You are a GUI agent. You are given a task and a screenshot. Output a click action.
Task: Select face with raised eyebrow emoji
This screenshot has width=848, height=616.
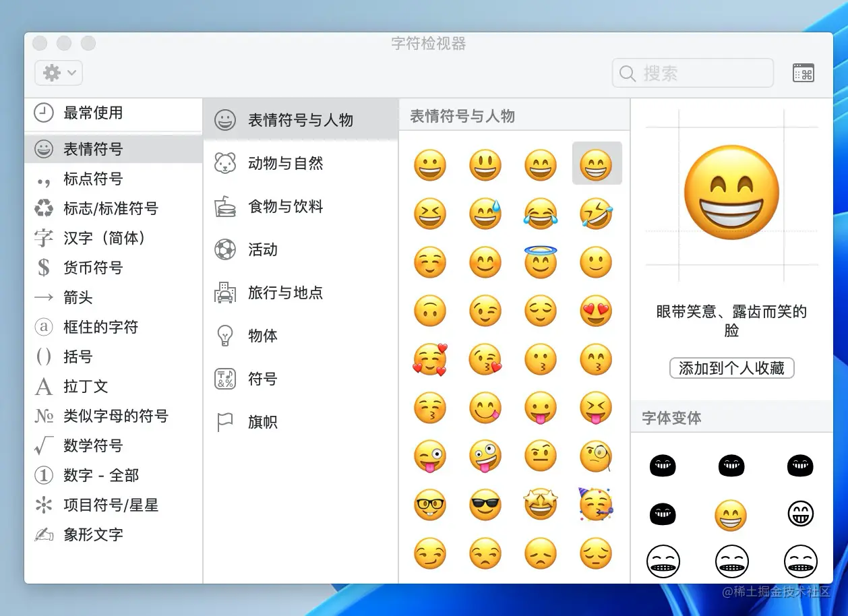click(x=541, y=456)
